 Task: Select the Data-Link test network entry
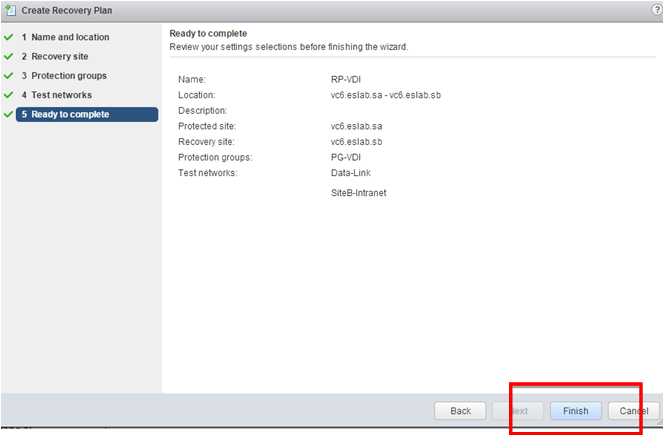(x=351, y=173)
